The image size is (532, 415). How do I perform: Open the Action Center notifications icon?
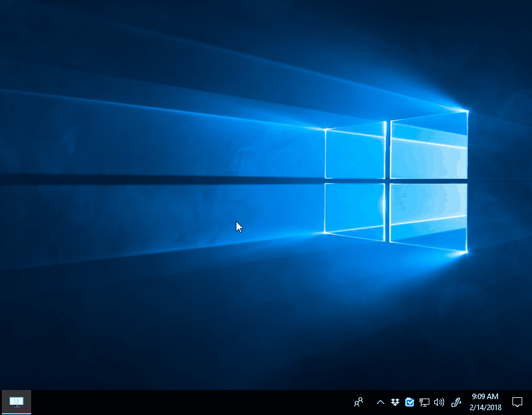(x=517, y=402)
